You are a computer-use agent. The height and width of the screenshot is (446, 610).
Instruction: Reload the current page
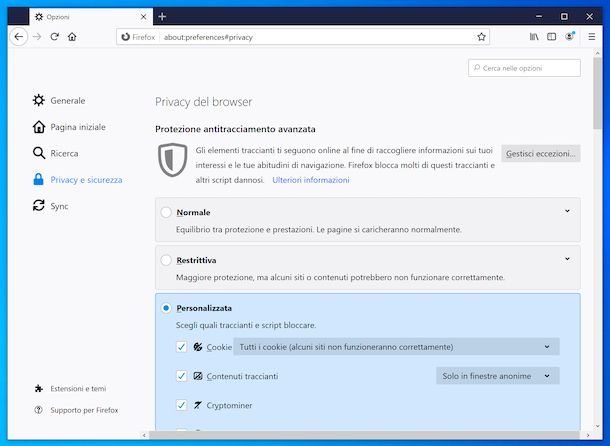54,37
